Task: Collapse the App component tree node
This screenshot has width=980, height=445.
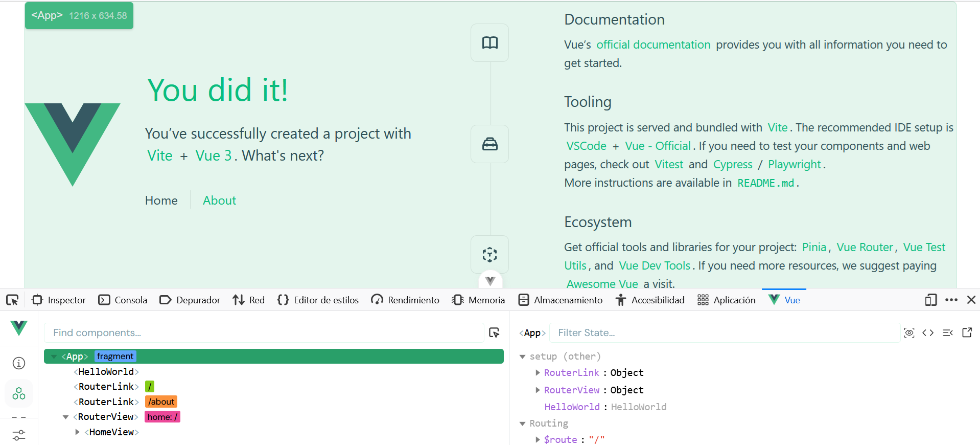Action: pos(54,357)
